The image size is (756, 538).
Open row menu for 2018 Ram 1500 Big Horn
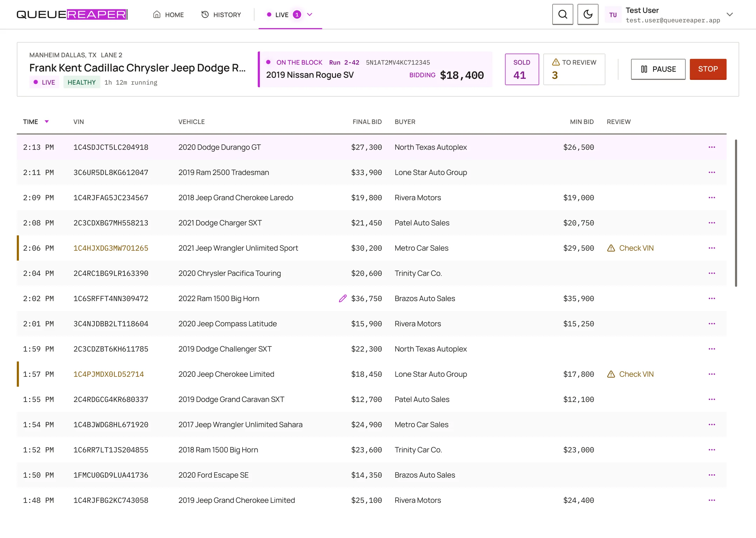712,450
